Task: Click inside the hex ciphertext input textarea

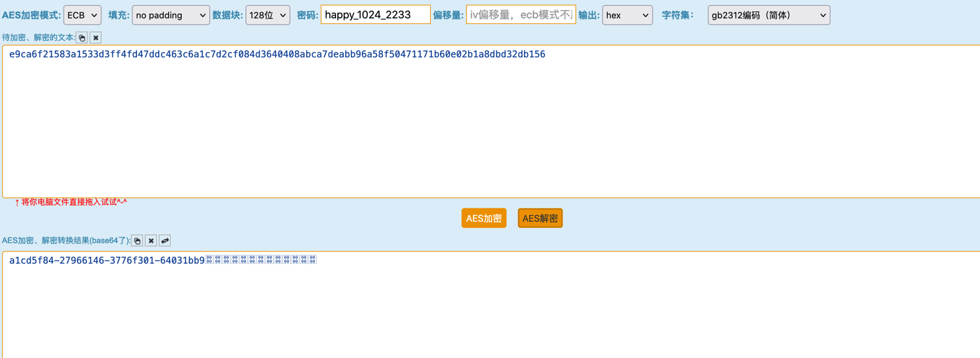Action: (490, 126)
